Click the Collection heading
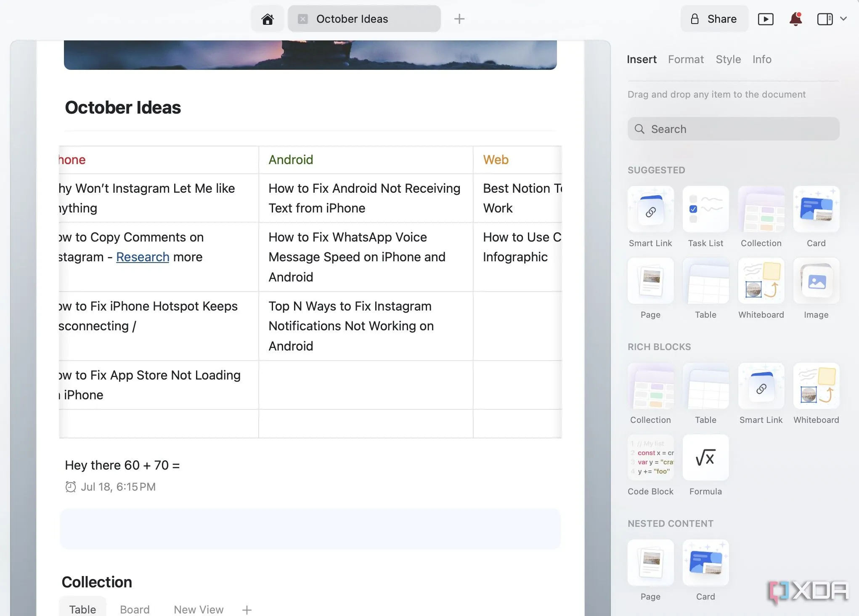Screen dimensions: 859x616 tap(97, 582)
